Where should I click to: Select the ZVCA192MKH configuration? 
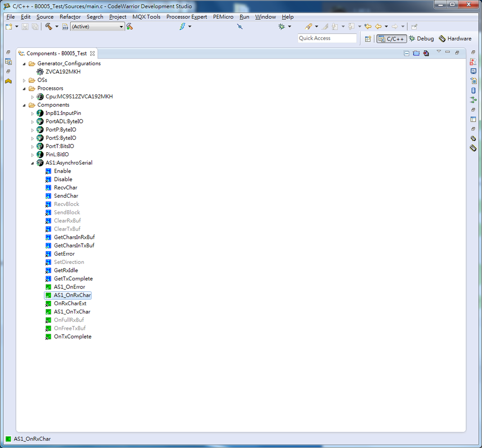point(63,71)
